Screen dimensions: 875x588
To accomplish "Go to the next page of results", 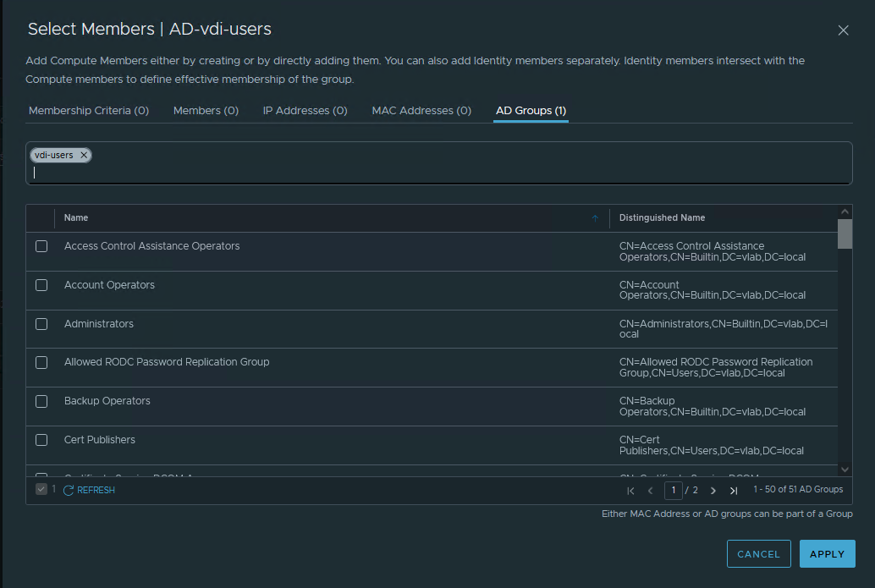I will coord(713,490).
